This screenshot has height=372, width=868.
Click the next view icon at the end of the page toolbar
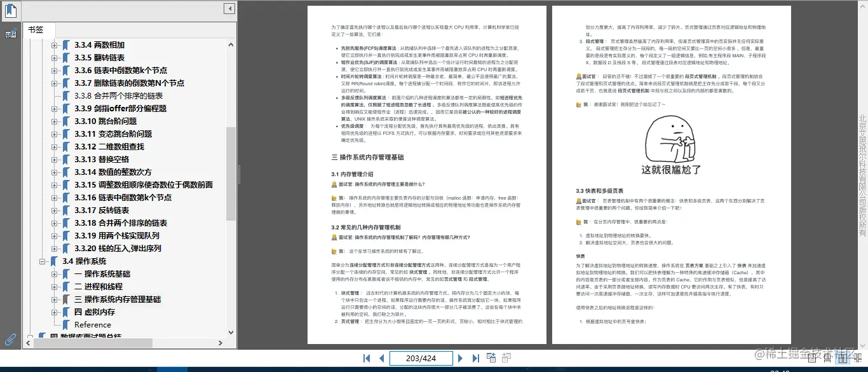[x=506, y=359]
